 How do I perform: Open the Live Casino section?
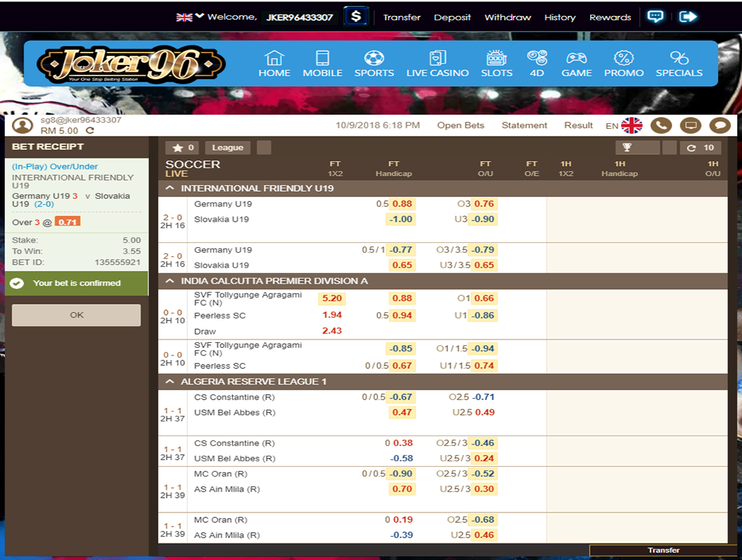click(437, 64)
